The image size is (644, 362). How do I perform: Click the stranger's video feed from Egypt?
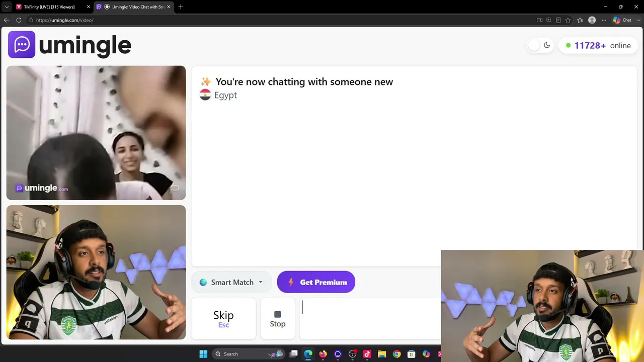tap(96, 133)
